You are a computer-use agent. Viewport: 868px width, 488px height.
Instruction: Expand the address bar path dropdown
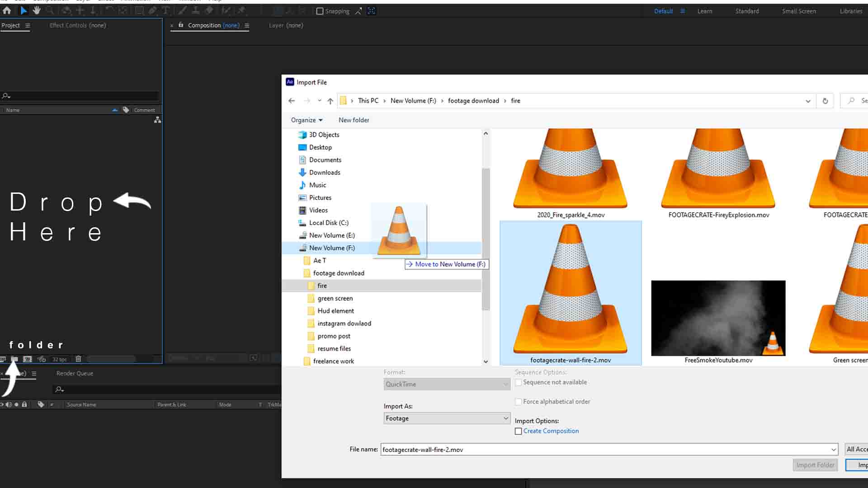coord(808,101)
